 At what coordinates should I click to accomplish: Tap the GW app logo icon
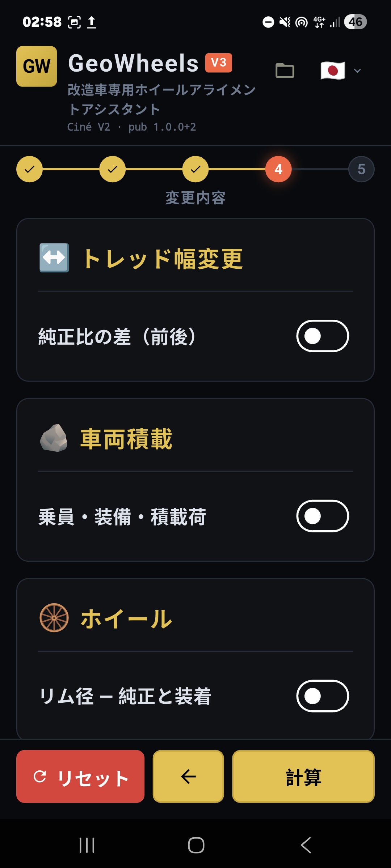(x=37, y=66)
